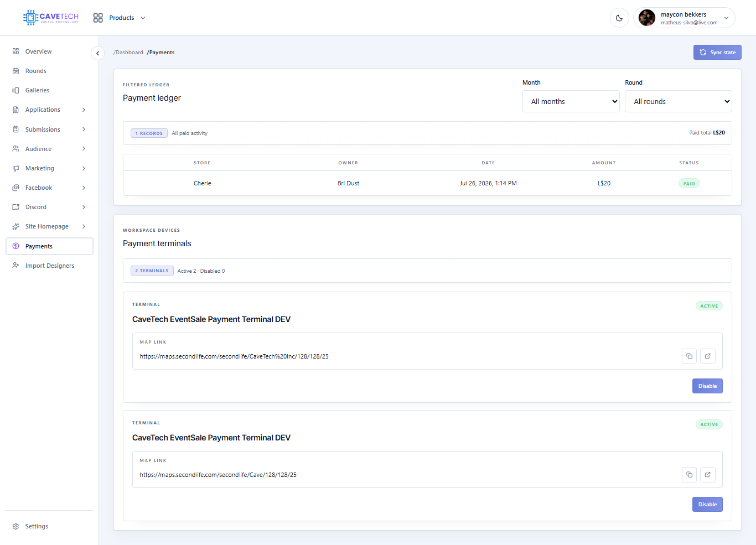This screenshot has height=545, width=756.
Task: Click the 2 TERMINALS badge
Action: pyautogui.click(x=152, y=271)
